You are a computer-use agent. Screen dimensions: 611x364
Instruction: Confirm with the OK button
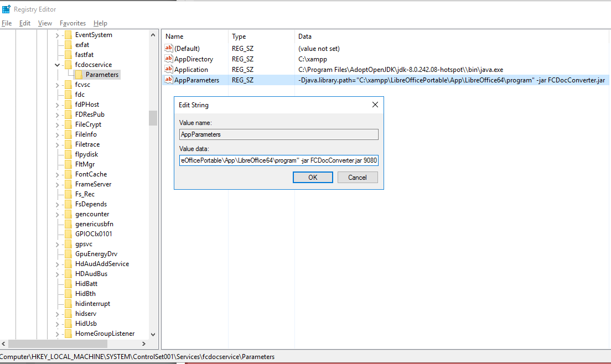pos(313,178)
